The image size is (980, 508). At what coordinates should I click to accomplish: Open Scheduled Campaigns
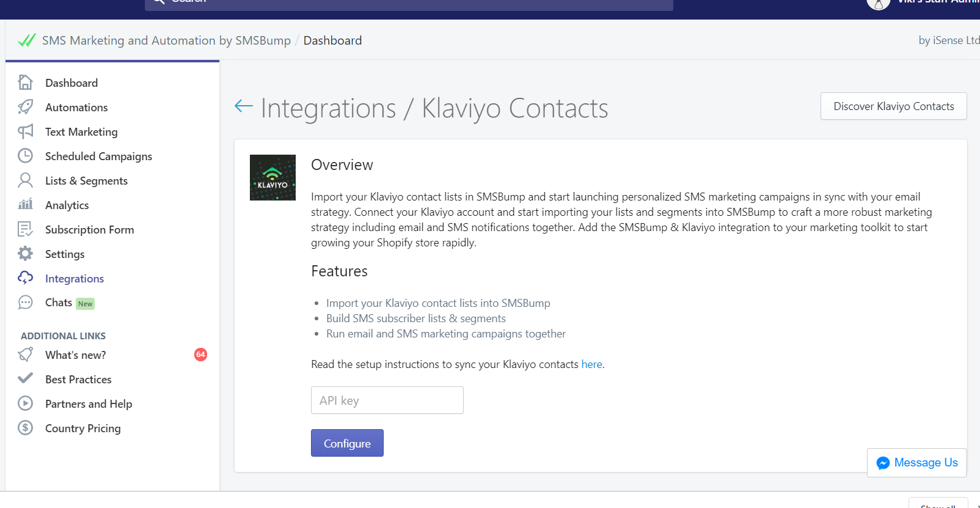[x=98, y=156]
